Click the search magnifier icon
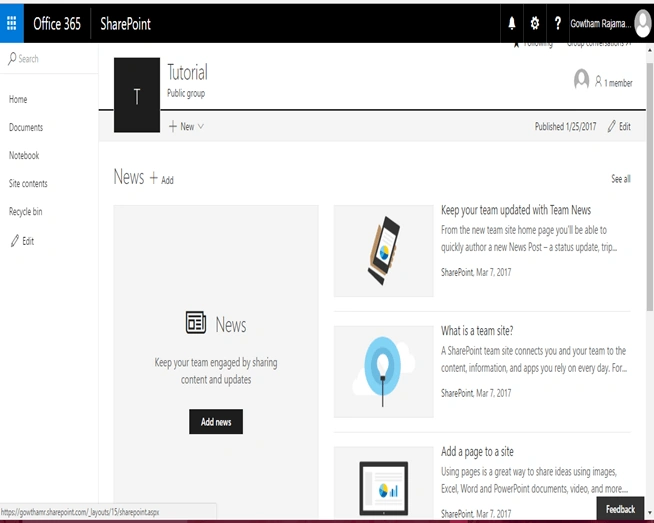 (12, 58)
